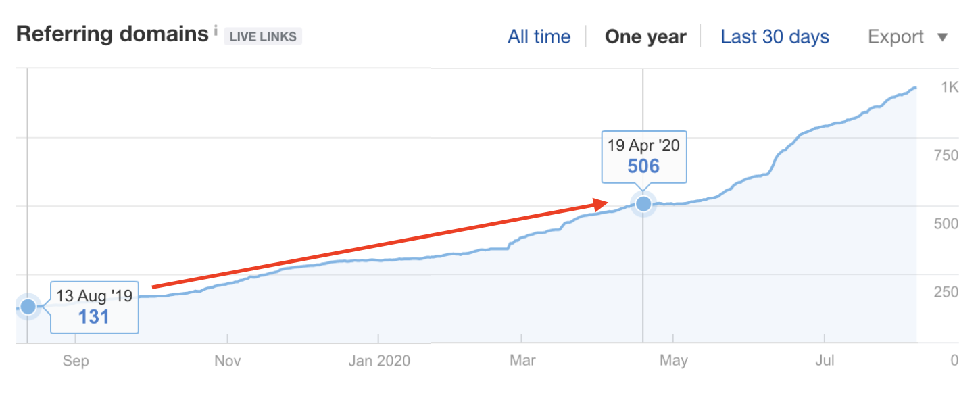This screenshot has height=400, width=980.
Task: Click the Jan 2020 axis label
Action: tap(379, 361)
